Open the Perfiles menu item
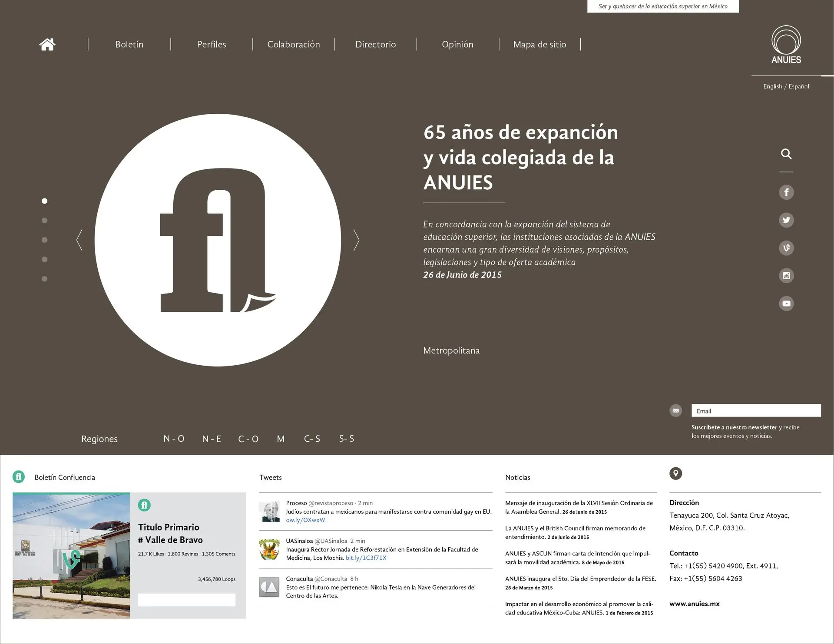Viewport: 834px width, 644px height. [212, 44]
